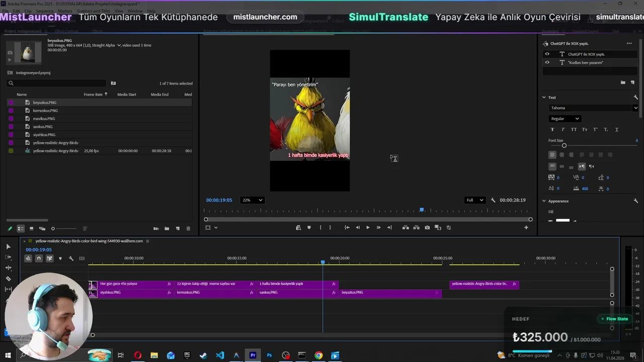Viewport: 644px width, 362px height.
Task: Open the Button Editor plus icon
Action: pyautogui.click(x=526, y=228)
